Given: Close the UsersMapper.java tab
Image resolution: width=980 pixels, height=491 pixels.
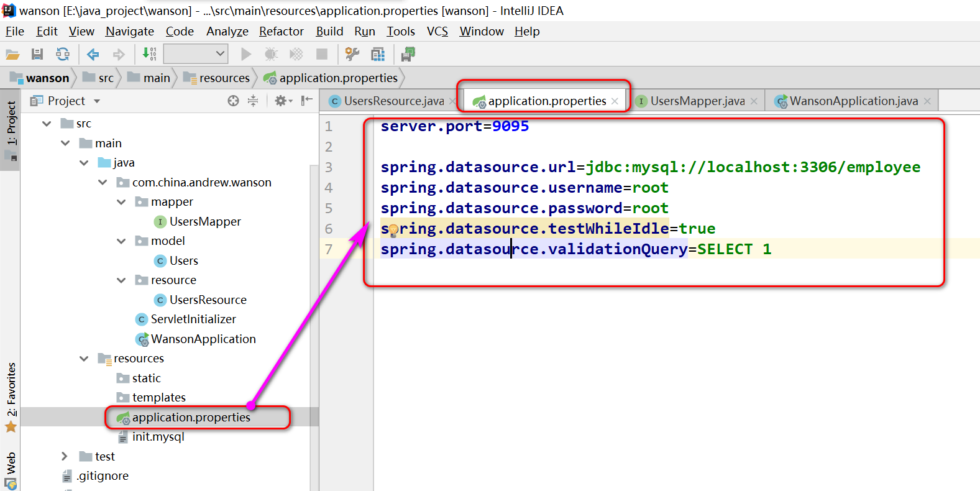Looking at the screenshot, I should coord(754,101).
